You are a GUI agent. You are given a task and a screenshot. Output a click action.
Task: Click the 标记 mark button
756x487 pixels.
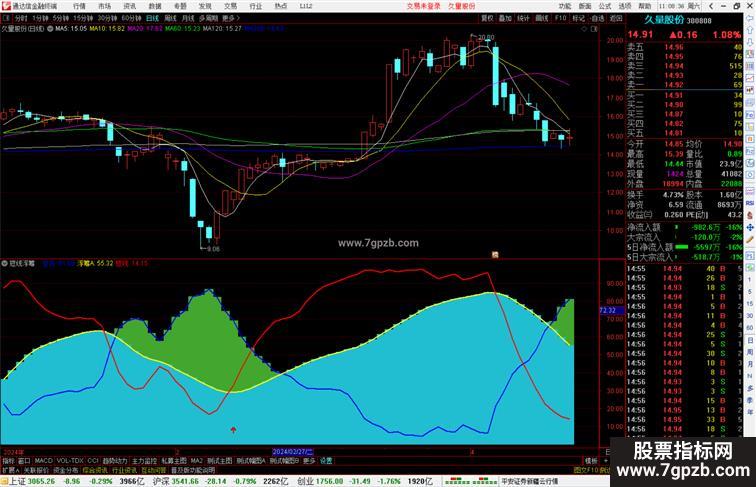click(x=579, y=18)
